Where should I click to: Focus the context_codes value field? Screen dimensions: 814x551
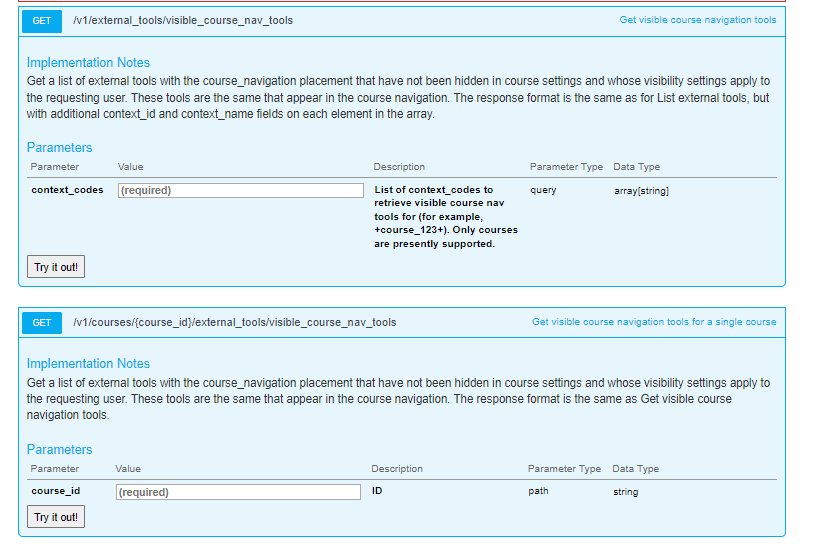click(x=240, y=191)
